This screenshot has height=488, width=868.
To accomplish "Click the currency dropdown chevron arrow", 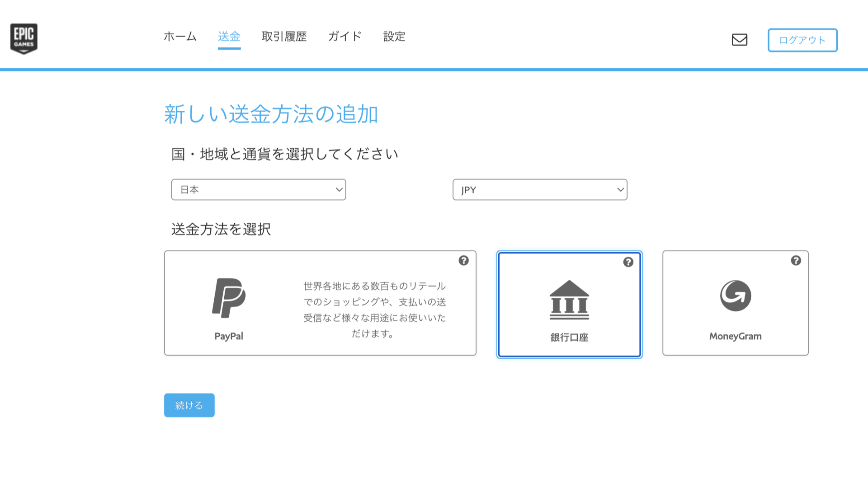I will 620,190.
